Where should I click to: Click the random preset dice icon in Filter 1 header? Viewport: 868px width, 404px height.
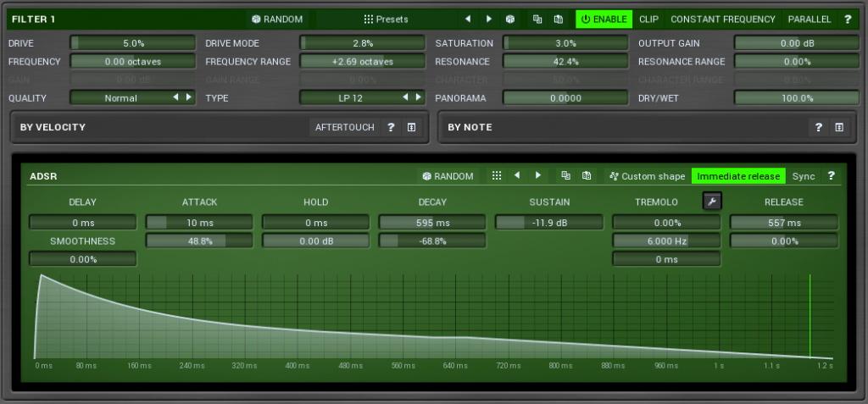[x=509, y=19]
